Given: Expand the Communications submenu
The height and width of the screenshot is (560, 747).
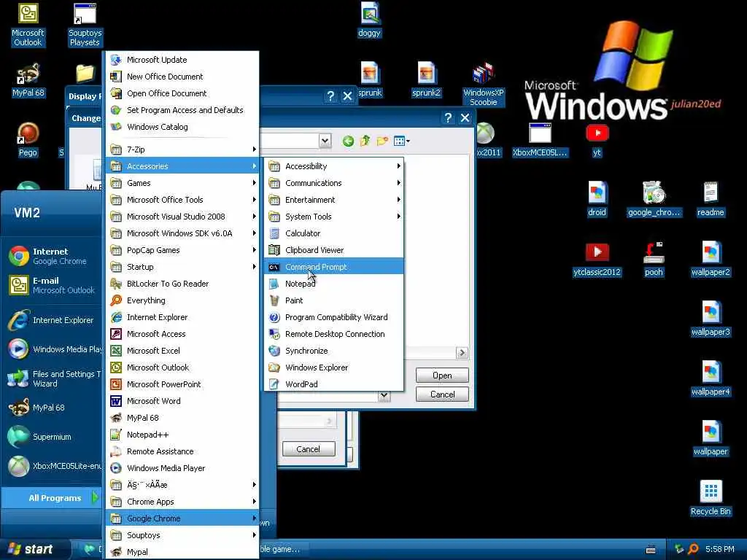Looking at the screenshot, I should 333,183.
